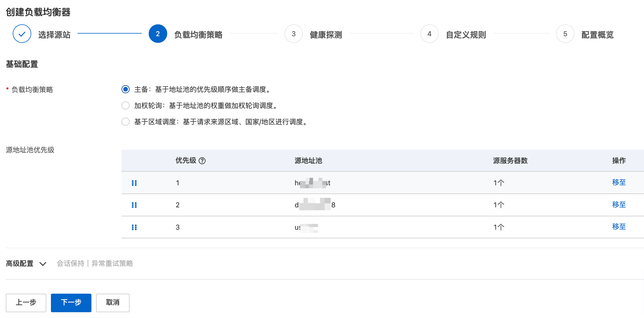Select 基于区域调度 strategy radio button
The height and width of the screenshot is (318, 644).
click(126, 122)
